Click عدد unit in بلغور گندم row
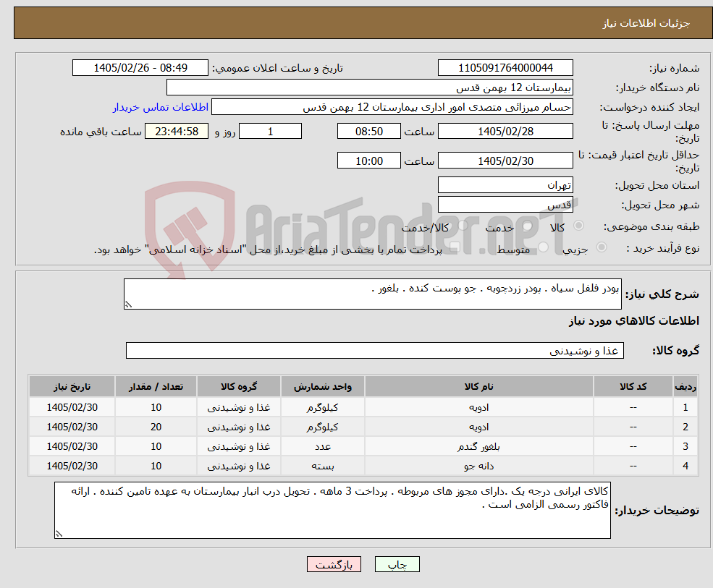Screen dimensions: 713x588 coord(322,446)
